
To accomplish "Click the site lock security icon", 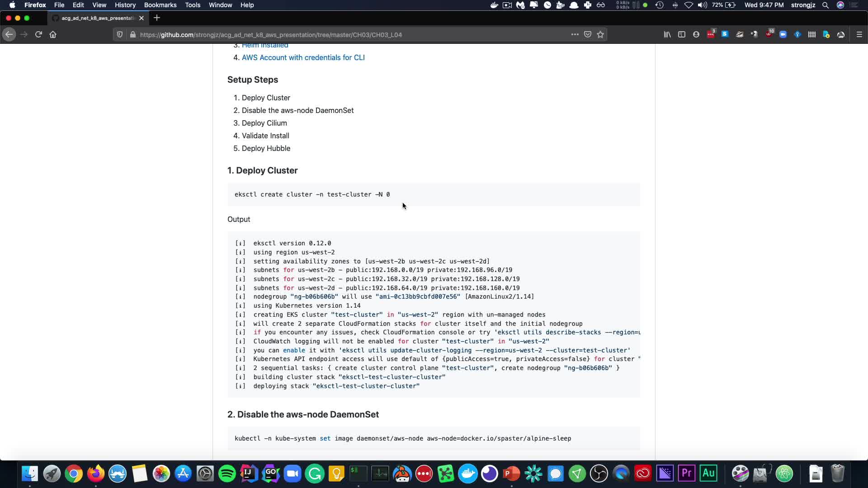I will (x=132, y=34).
